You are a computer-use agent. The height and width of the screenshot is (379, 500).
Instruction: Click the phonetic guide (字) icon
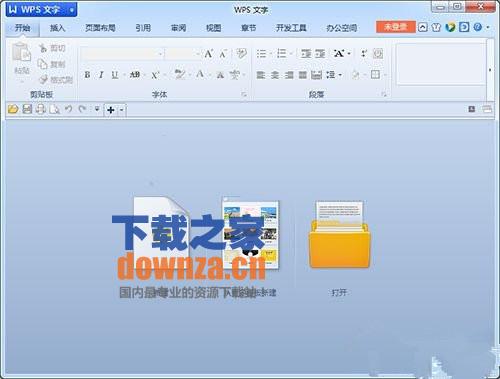(235, 75)
